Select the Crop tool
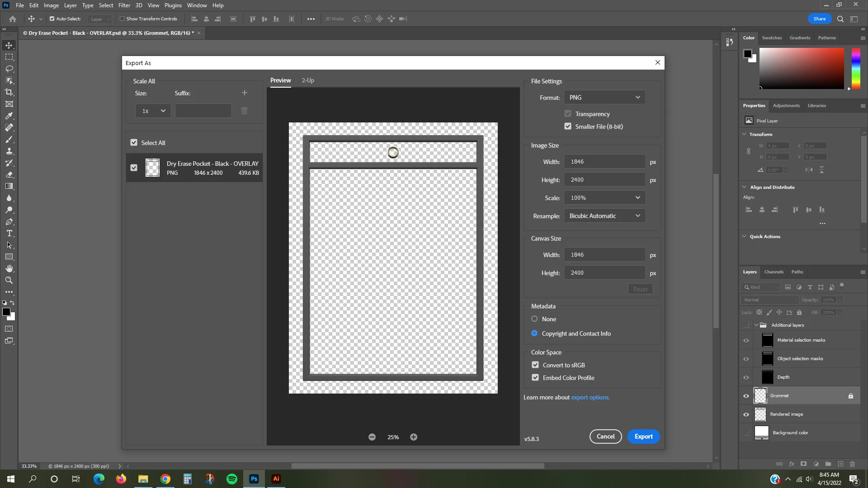 pos(9,92)
